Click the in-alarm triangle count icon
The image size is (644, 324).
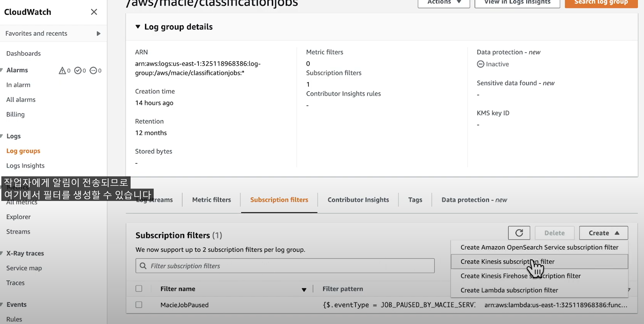(62, 71)
